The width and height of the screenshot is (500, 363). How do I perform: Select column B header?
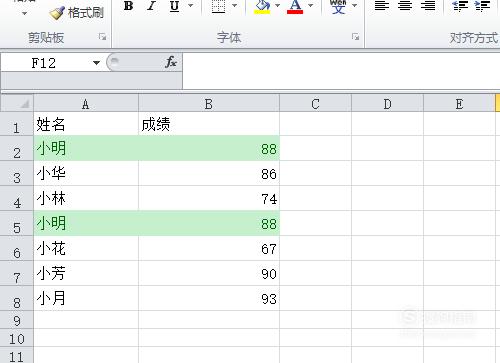[x=209, y=104]
